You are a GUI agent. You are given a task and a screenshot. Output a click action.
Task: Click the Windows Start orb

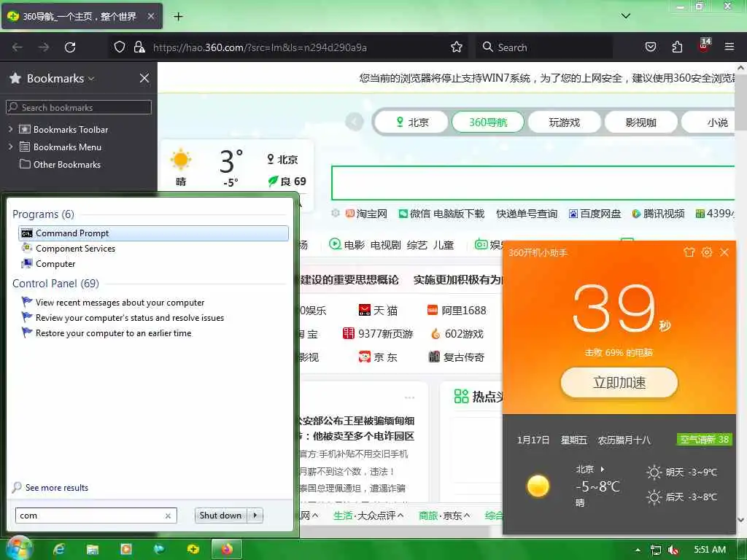coord(18,548)
